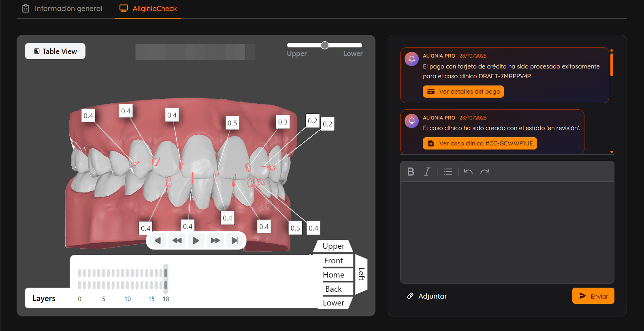Click inside the message text area
Image resolution: width=644 pixels, height=331 pixels.
coord(507,232)
